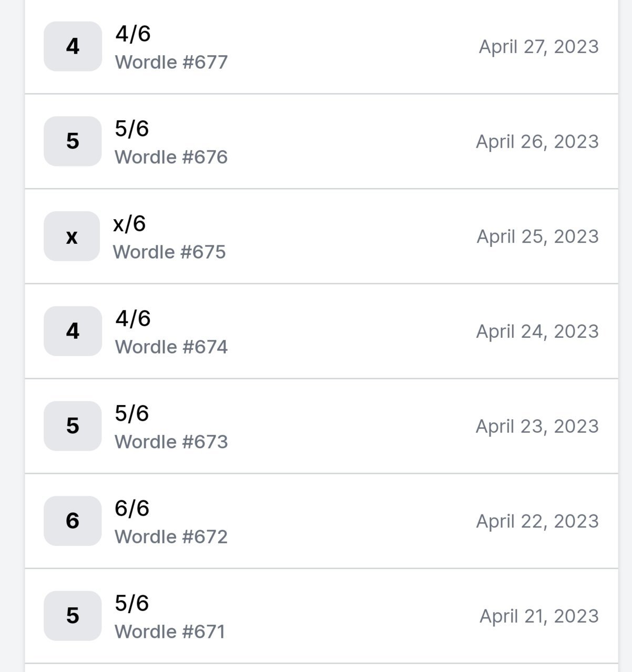Click the x/6 failed result text

pyautogui.click(x=129, y=223)
